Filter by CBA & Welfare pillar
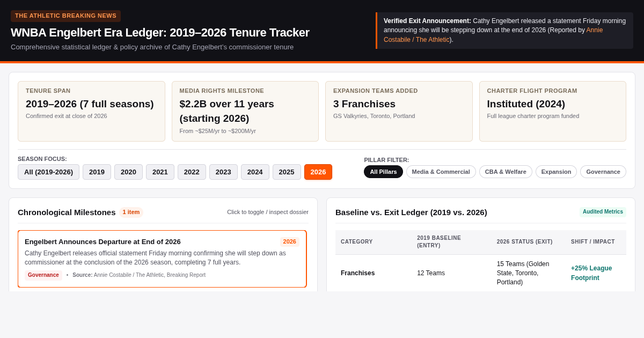 point(506,172)
